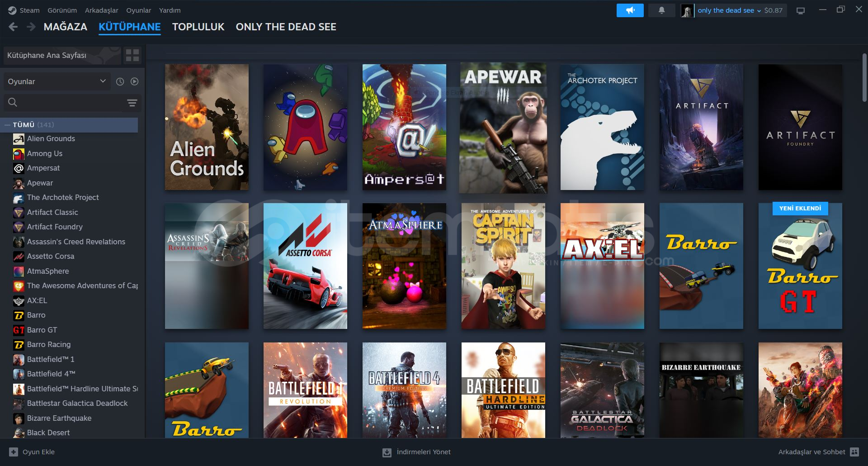Screen dimensions: 868x466
Task: Select the KÜTÜPHANE tab
Action: coord(130,27)
